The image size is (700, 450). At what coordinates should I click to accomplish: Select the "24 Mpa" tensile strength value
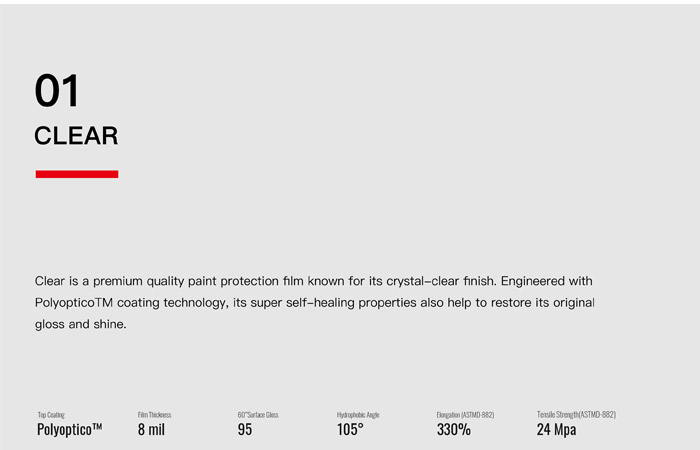pos(556,430)
